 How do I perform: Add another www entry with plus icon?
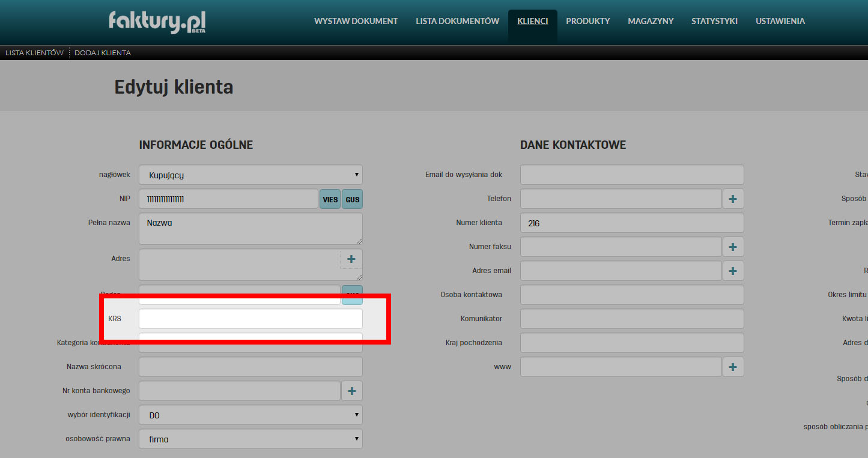733,367
